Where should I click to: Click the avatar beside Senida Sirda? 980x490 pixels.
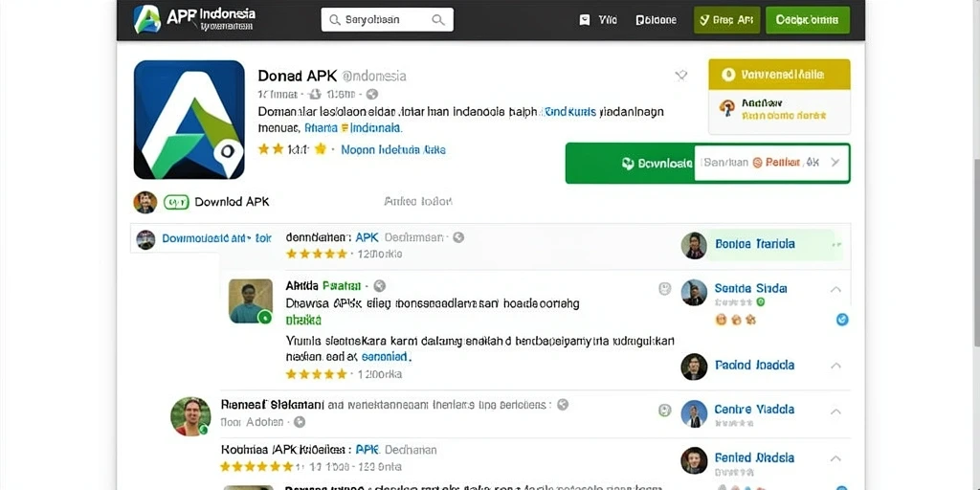(x=694, y=293)
